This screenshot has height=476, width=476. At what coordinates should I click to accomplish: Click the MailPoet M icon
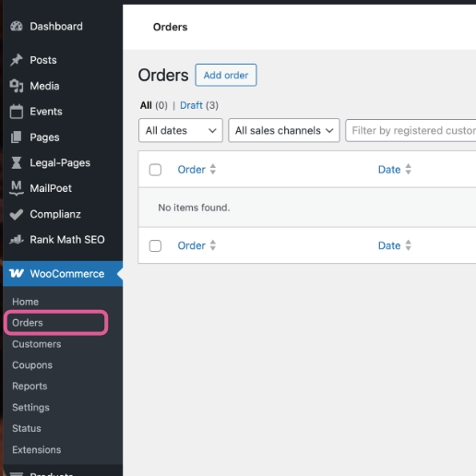(17, 188)
